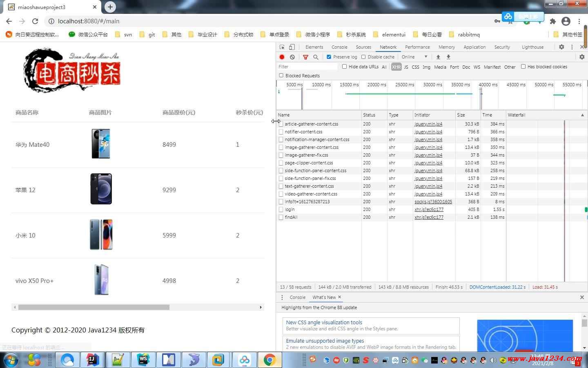Open the svn bookmark folder
The height and width of the screenshot is (368, 588).
(x=124, y=34)
